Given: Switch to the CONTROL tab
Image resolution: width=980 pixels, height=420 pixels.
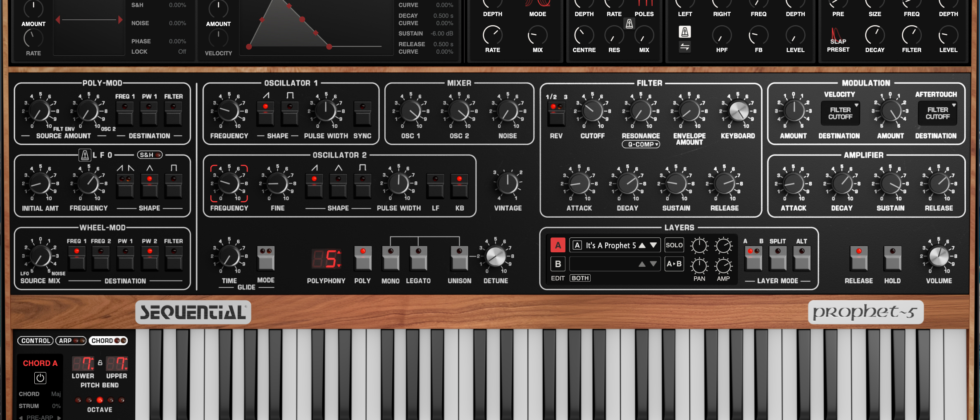Looking at the screenshot, I should tap(36, 341).
